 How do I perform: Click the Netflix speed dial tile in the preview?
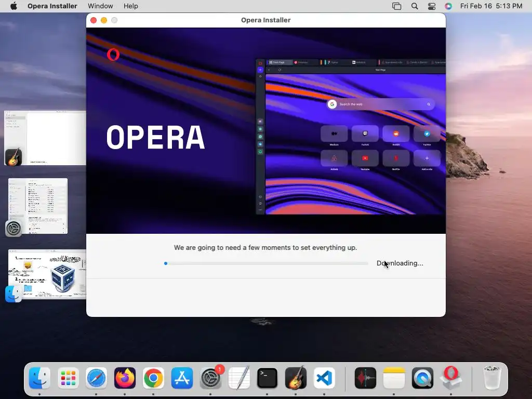(396, 158)
